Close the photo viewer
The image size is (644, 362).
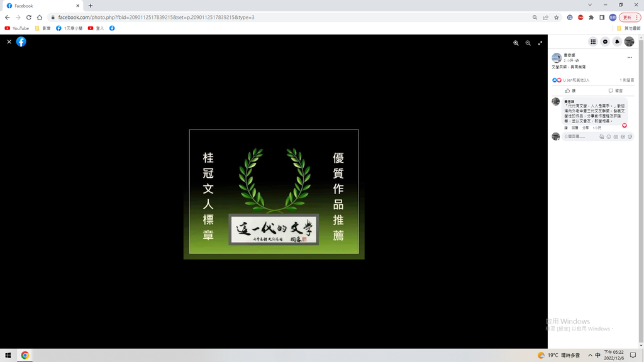[x=9, y=41]
